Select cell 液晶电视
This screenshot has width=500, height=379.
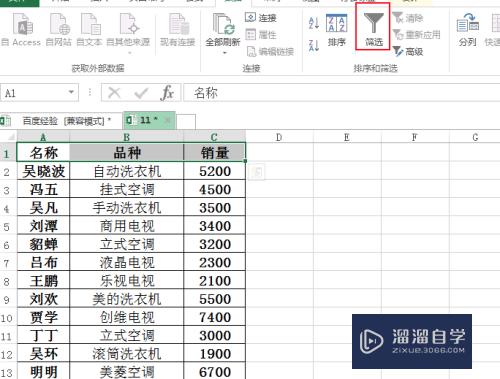[x=127, y=262]
